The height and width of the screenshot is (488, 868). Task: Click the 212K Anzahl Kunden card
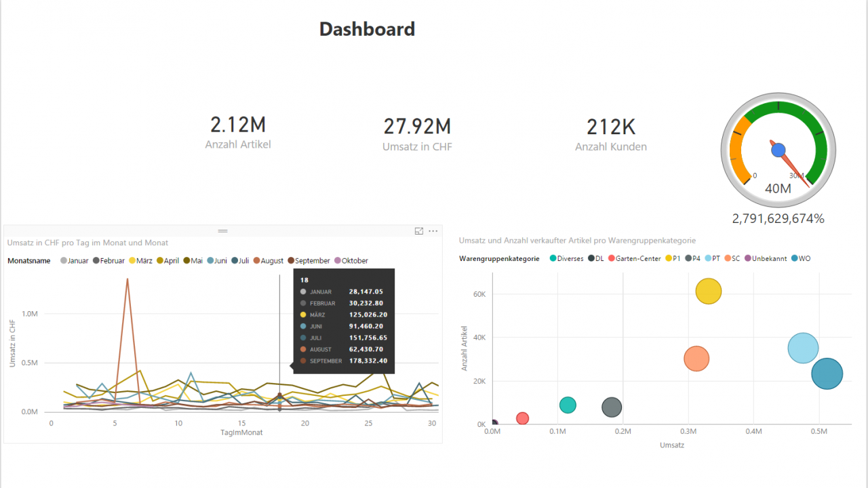(x=611, y=134)
